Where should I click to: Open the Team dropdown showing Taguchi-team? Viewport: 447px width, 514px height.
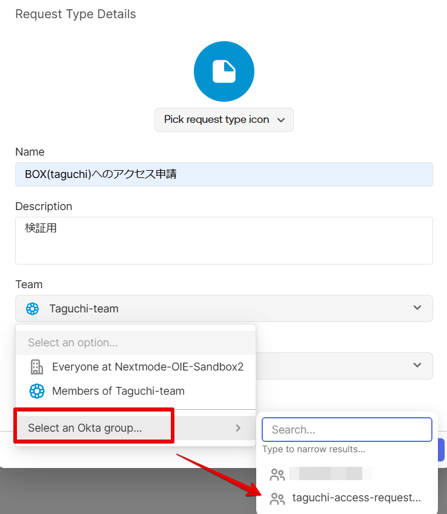point(224,308)
